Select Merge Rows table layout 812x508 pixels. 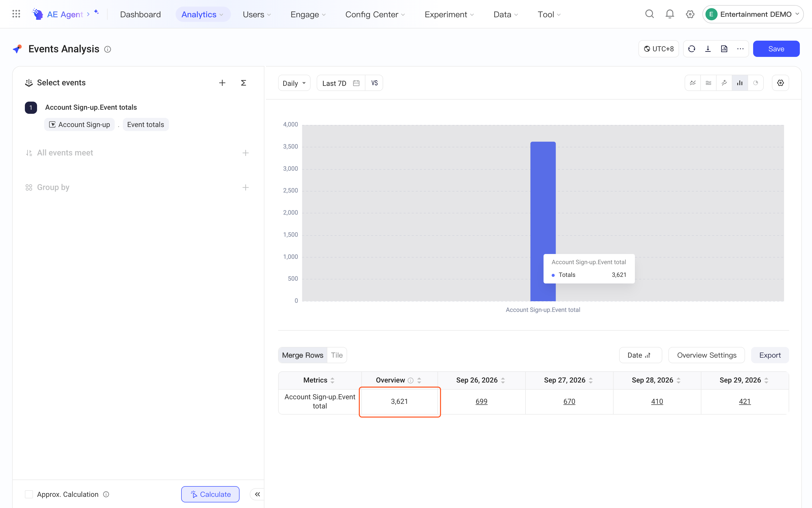303,355
